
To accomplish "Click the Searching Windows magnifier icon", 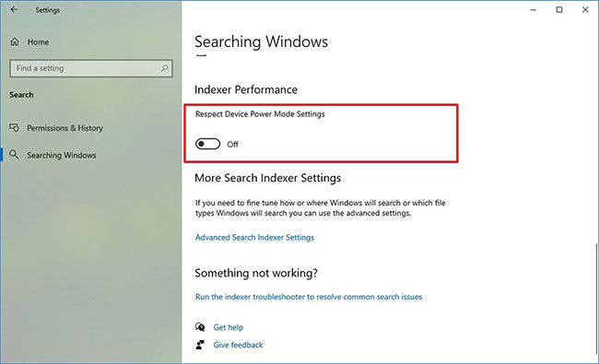I will [14, 155].
